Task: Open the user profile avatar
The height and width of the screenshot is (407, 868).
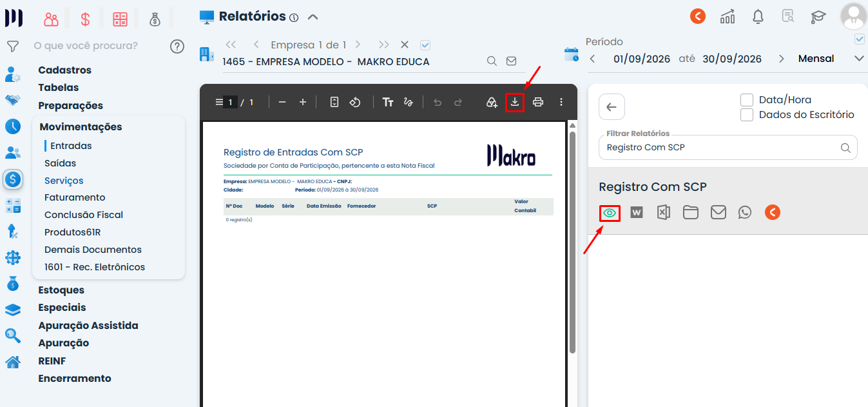Action: 854,16
